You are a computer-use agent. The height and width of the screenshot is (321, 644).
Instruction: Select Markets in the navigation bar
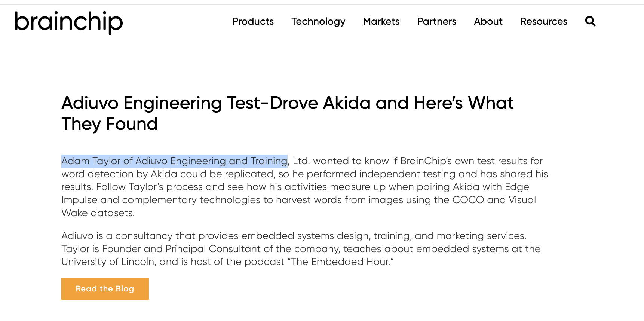(381, 21)
